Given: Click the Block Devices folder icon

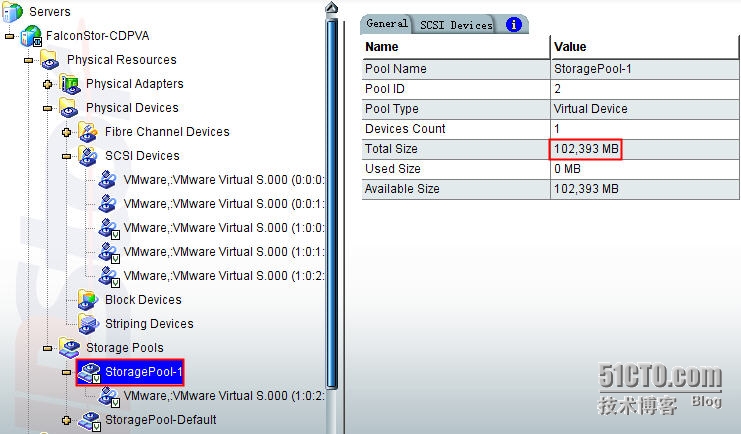Looking at the screenshot, I should (88, 300).
